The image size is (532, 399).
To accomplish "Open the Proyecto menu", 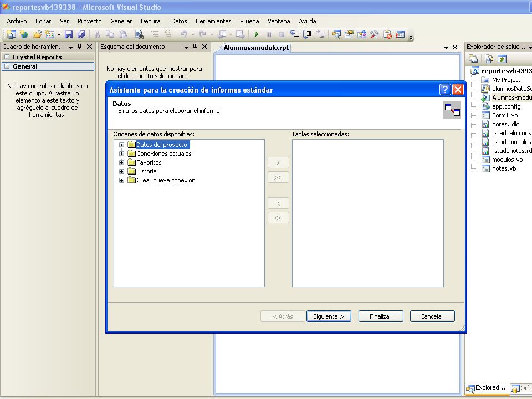I will click(90, 21).
